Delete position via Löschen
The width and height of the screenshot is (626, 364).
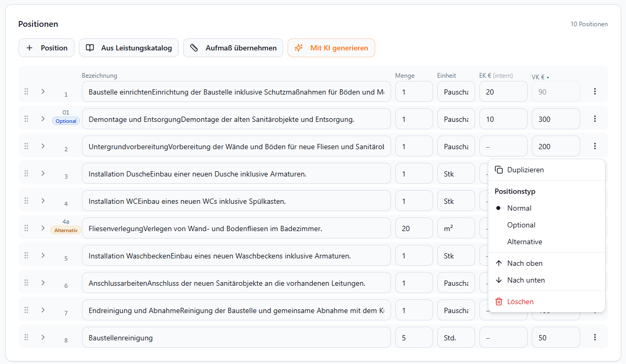coord(547,301)
